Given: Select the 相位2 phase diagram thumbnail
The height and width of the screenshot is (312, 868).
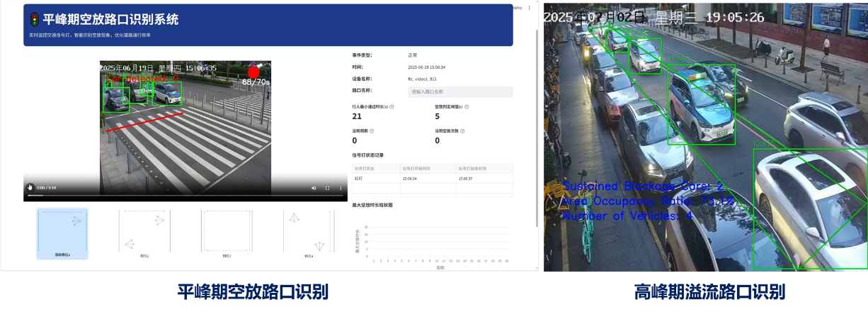Looking at the screenshot, I should point(144,233).
